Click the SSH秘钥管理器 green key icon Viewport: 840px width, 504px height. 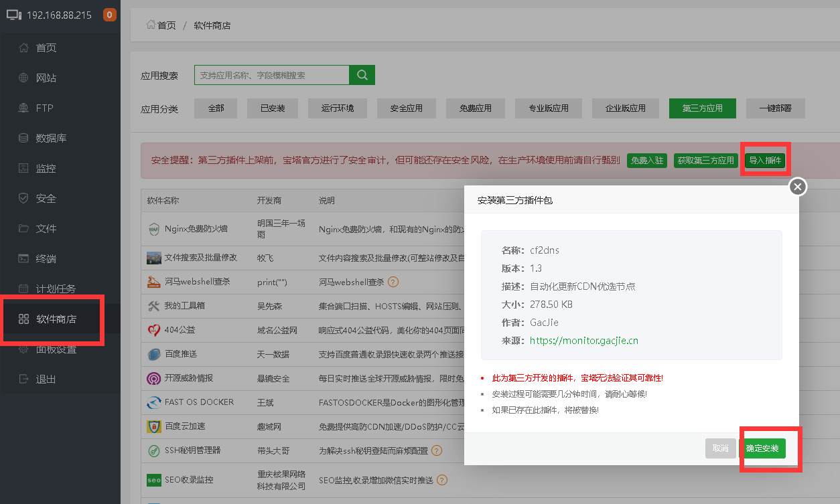pyautogui.click(x=154, y=450)
